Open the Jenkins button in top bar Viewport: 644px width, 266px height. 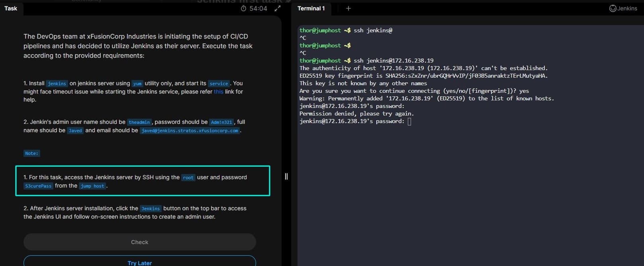[623, 8]
